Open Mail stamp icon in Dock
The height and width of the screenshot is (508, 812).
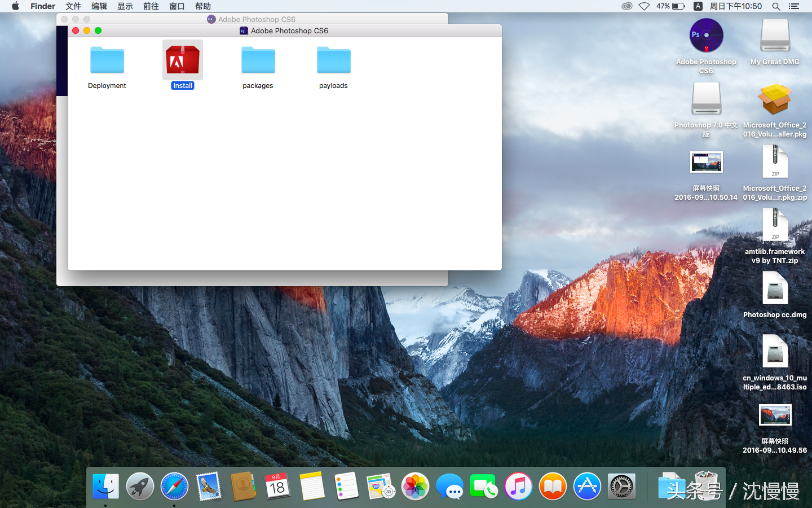tap(209, 486)
